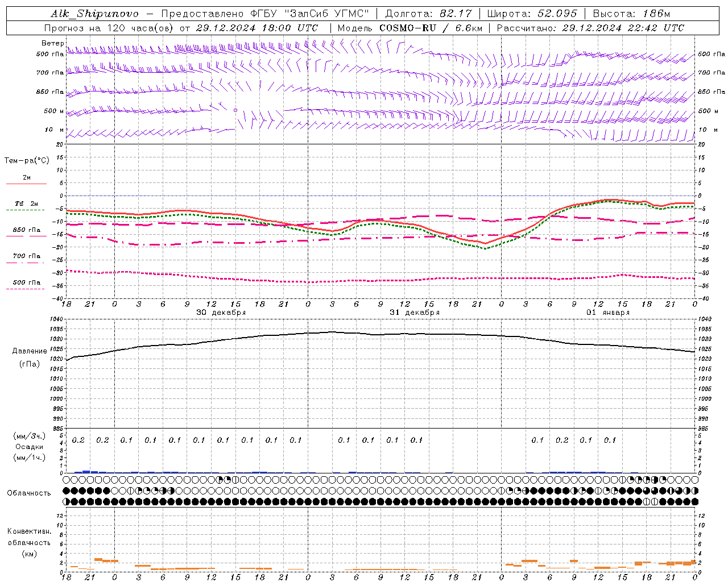Click the "Td 2м" dew point legend entry
728x582 pixels.
(x=27, y=203)
